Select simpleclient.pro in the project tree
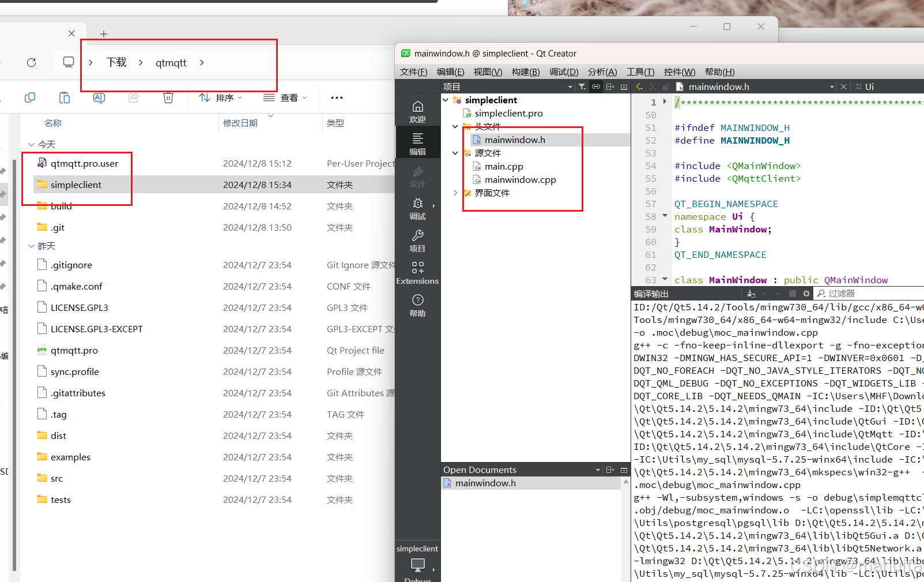 click(509, 113)
